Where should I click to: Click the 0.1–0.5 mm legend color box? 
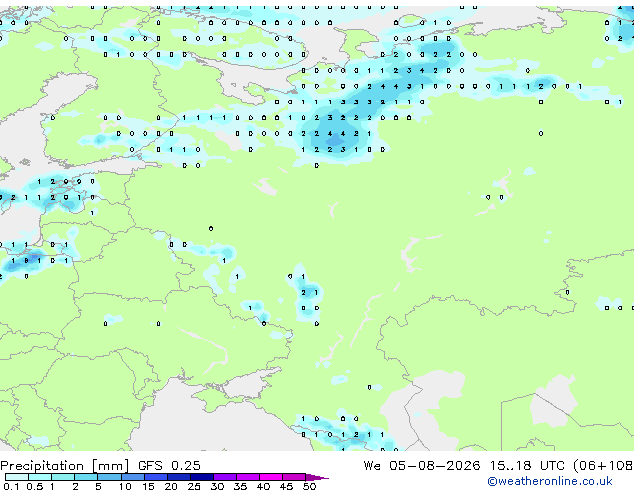[17, 477]
